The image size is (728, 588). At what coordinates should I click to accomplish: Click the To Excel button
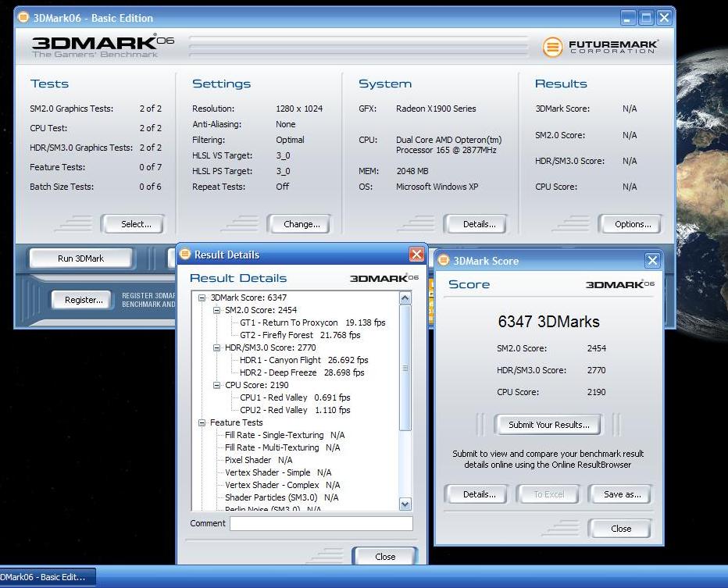(548, 494)
